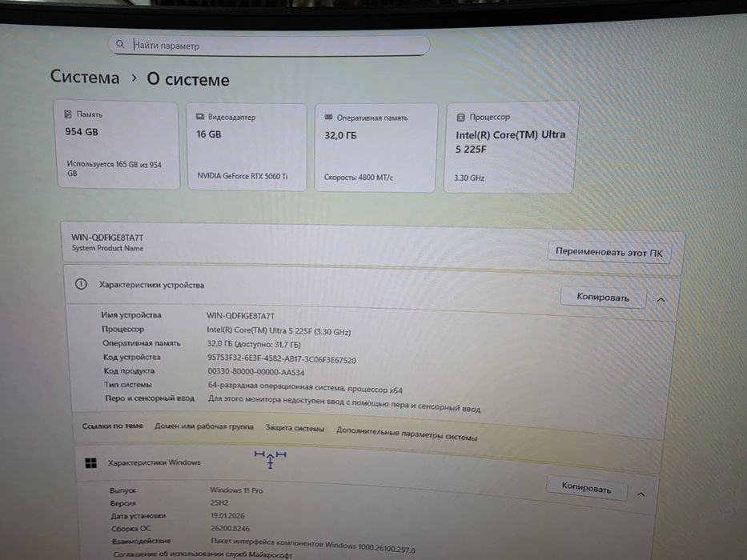Select OS build "26200.8246"
The width and height of the screenshot is (747, 560).
pyautogui.click(x=230, y=528)
